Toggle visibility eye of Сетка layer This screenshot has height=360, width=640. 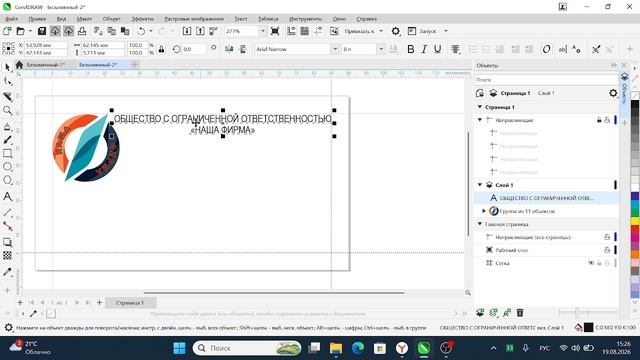point(591,263)
